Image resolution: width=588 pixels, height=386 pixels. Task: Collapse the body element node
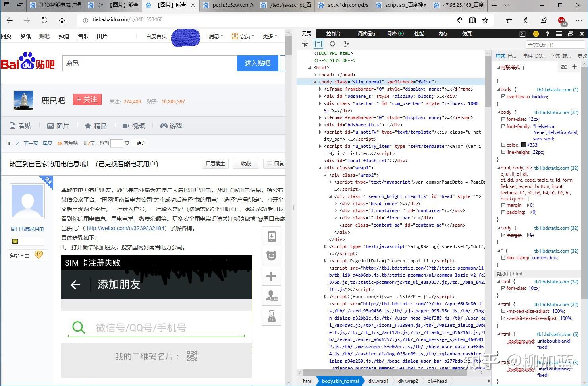click(315, 82)
